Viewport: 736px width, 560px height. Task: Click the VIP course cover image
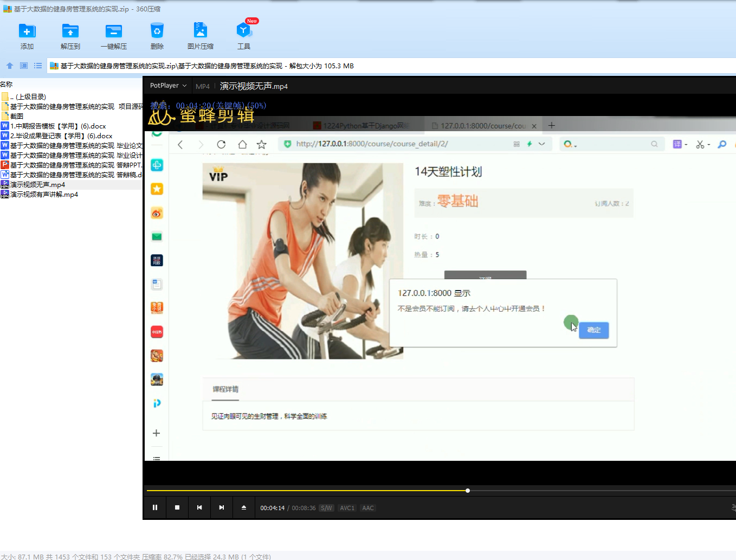[303, 261]
